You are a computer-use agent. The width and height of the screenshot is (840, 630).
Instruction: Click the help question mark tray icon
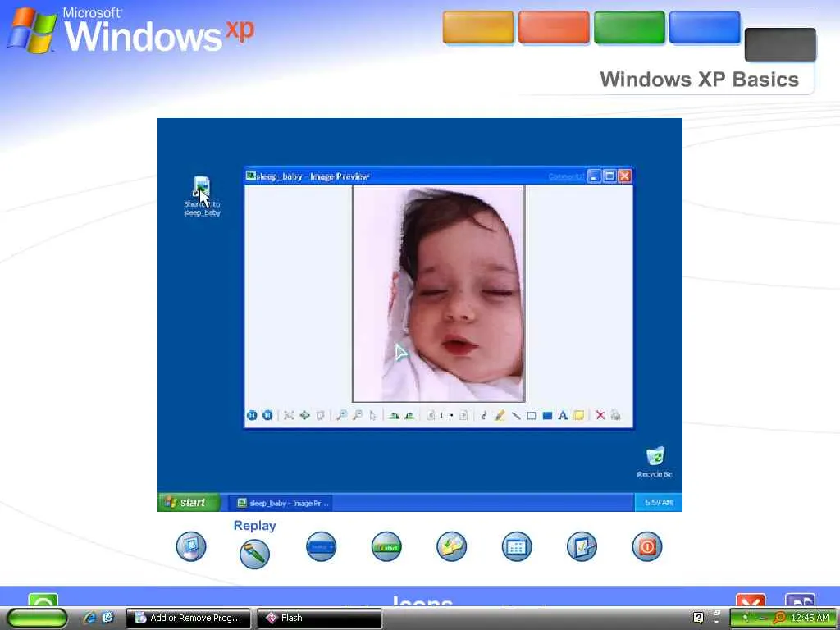coord(698,618)
